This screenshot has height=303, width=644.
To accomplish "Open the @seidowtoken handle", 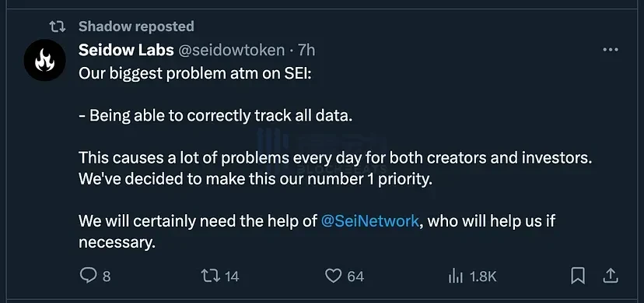I will point(231,50).
